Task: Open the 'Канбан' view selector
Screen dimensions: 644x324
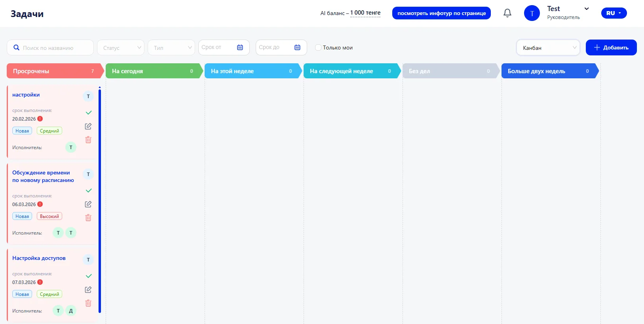Action: (x=548, y=47)
